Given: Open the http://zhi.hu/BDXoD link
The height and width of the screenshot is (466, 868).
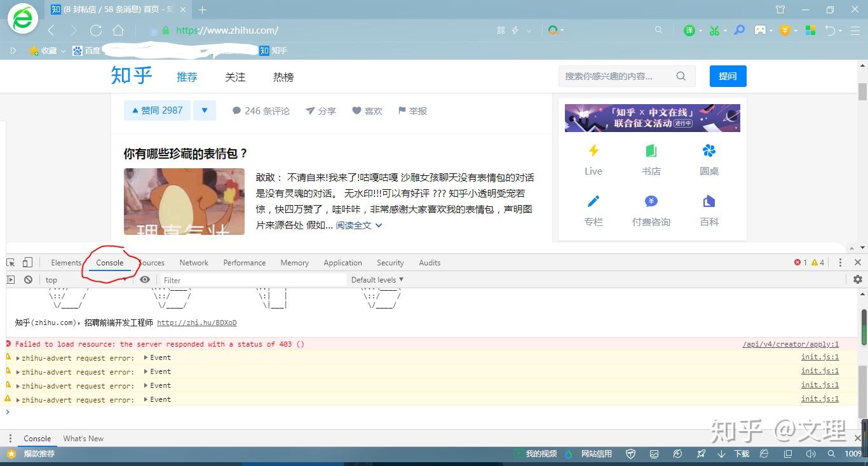Looking at the screenshot, I should tap(197, 323).
